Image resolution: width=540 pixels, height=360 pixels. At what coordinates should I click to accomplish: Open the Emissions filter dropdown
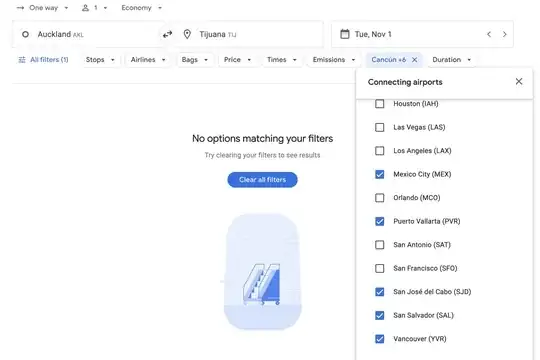[x=333, y=60]
